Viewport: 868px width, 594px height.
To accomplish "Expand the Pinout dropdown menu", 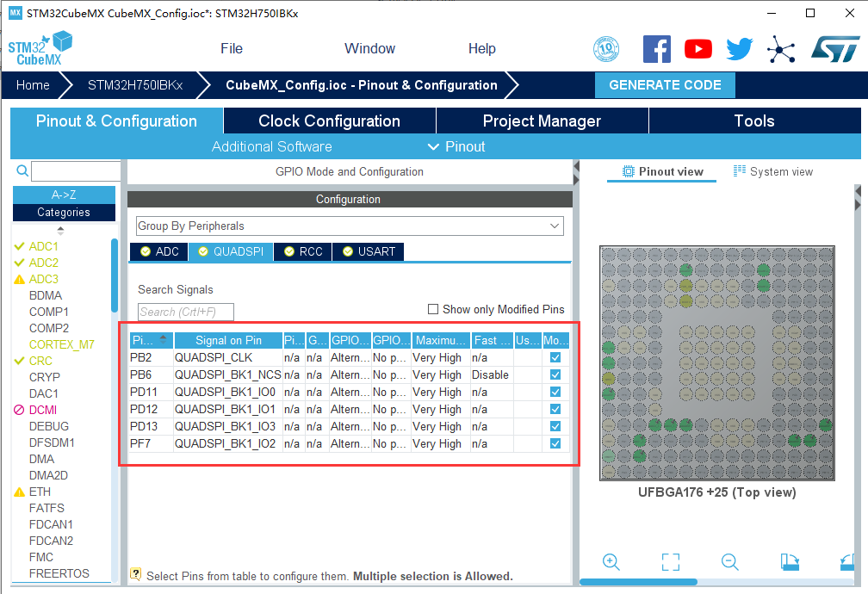I will click(457, 146).
